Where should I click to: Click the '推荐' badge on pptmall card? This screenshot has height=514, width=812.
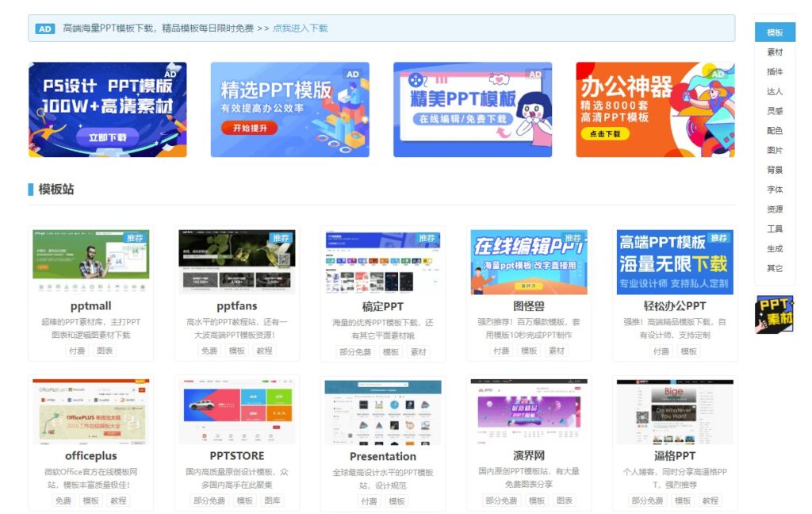[135, 237]
